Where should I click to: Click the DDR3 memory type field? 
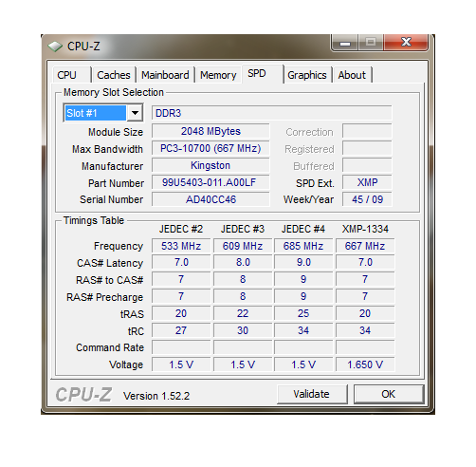click(271, 113)
